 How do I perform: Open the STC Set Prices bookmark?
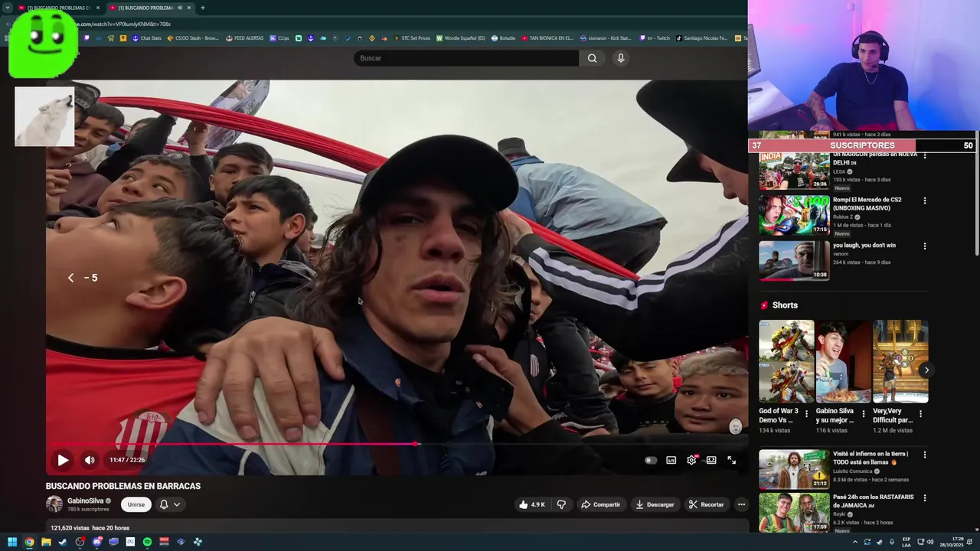click(411, 37)
